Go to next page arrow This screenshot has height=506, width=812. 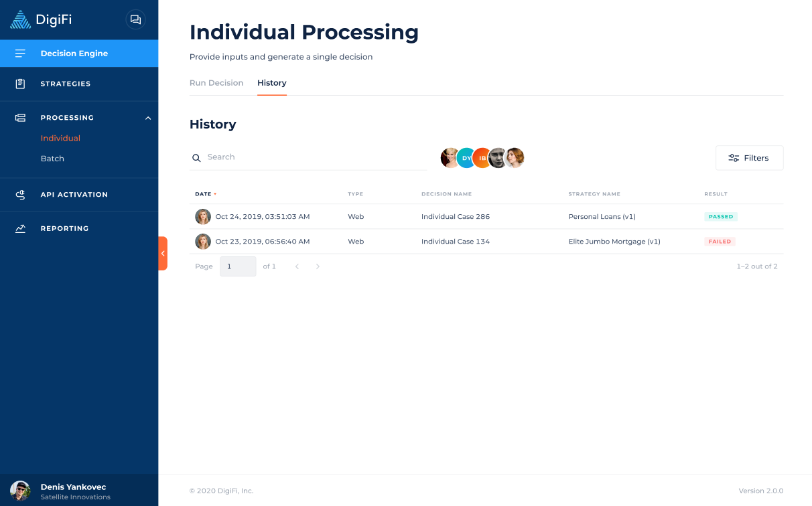(318, 266)
